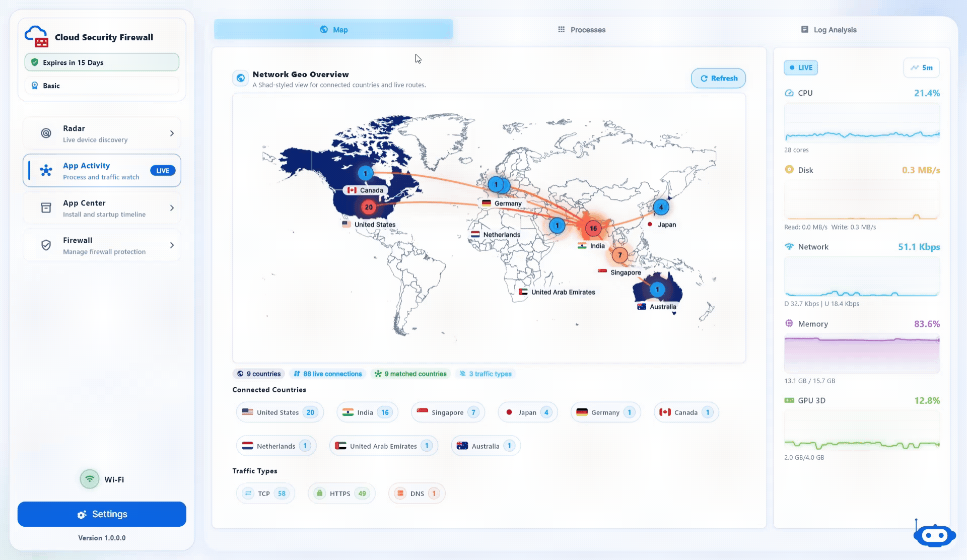This screenshot has width=967, height=560.
Task: Click the Wi-Fi status icon
Action: 90,479
